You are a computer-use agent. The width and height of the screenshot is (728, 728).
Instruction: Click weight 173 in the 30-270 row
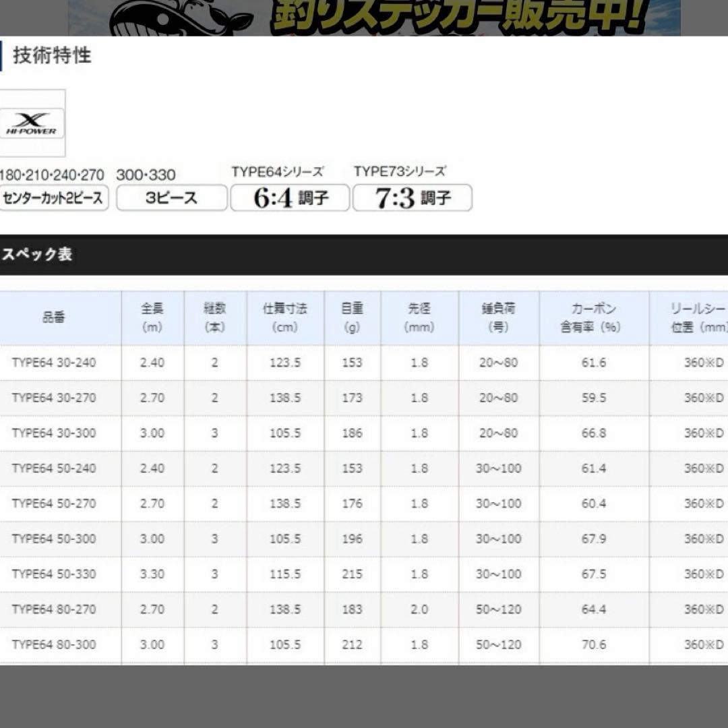(x=352, y=398)
